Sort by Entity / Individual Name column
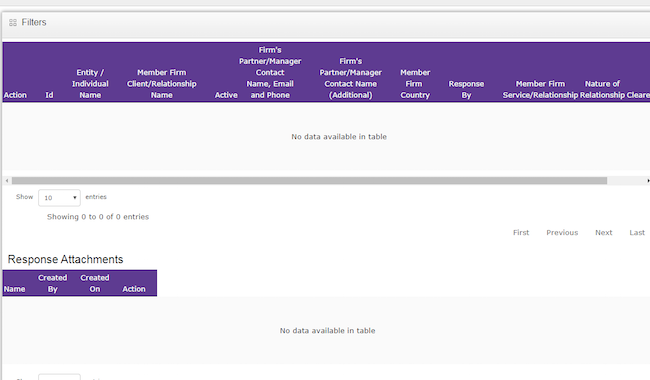Viewport: 650px width, 380px height. (x=90, y=84)
